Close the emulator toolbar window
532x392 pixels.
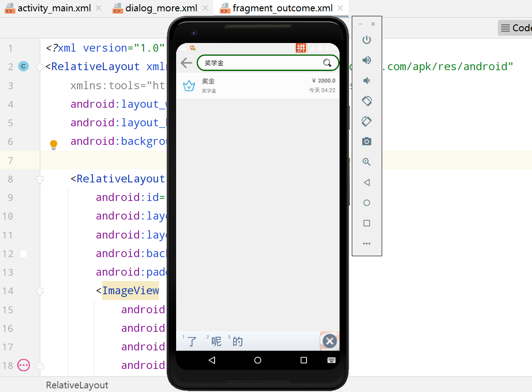pyautogui.click(x=373, y=24)
